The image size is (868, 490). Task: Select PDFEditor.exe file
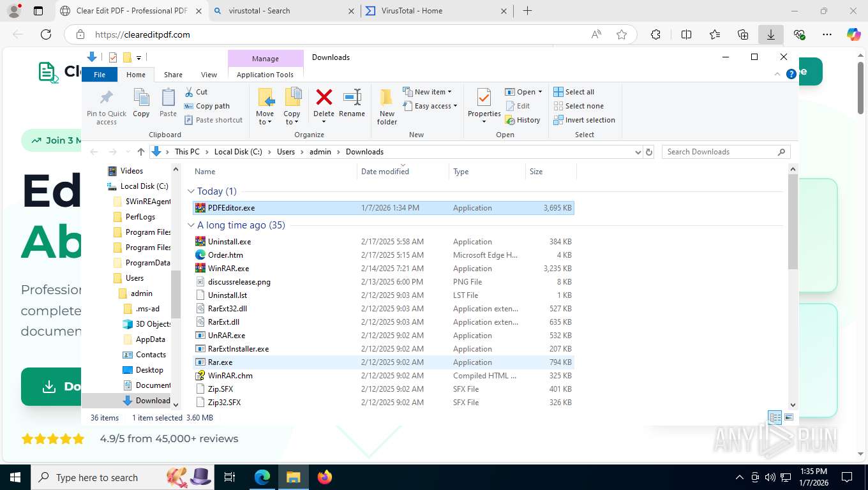click(383, 208)
